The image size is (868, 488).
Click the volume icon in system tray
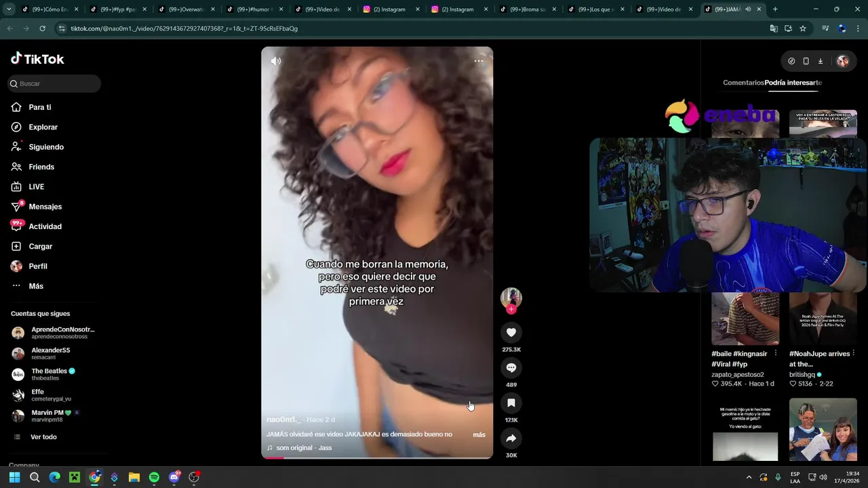(x=823, y=477)
